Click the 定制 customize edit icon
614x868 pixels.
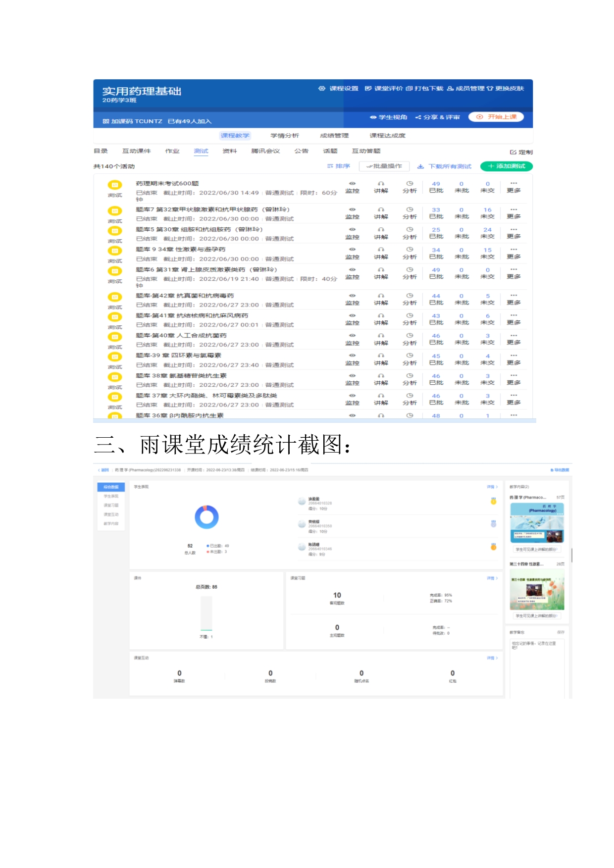(513, 153)
